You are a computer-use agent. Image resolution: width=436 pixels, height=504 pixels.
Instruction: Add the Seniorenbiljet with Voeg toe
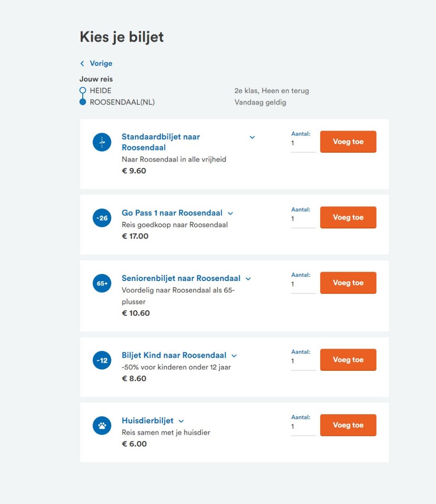[x=348, y=283]
